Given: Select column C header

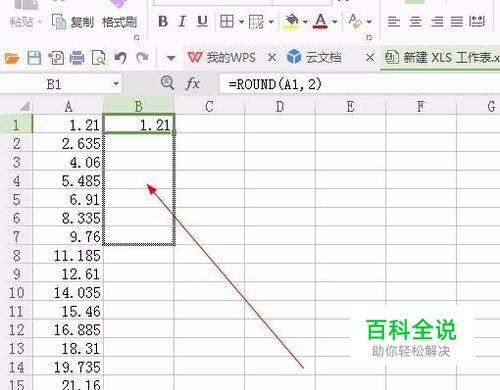Looking at the screenshot, I should pyautogui.click(x=209, y=107).
